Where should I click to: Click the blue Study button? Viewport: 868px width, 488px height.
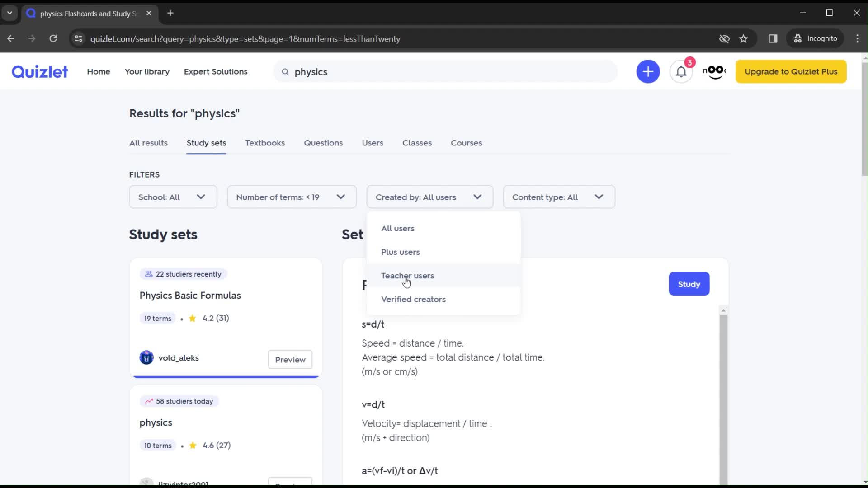coord(689,284)
